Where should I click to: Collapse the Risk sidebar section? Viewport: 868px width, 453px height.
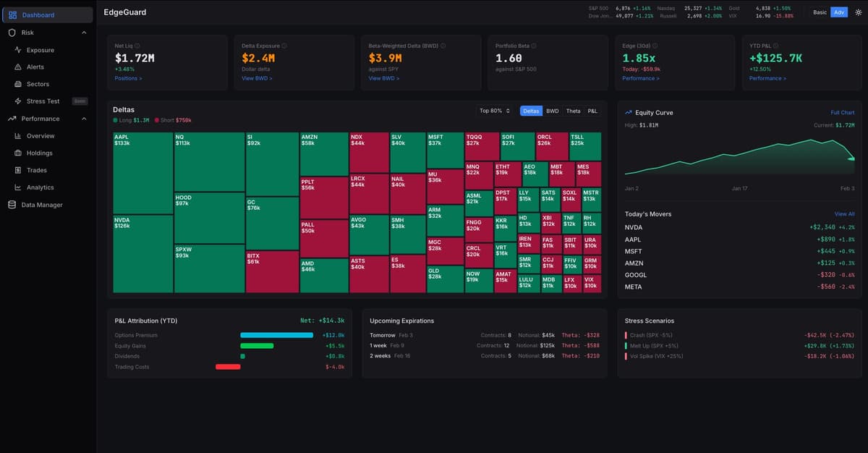tap(83, 32)
